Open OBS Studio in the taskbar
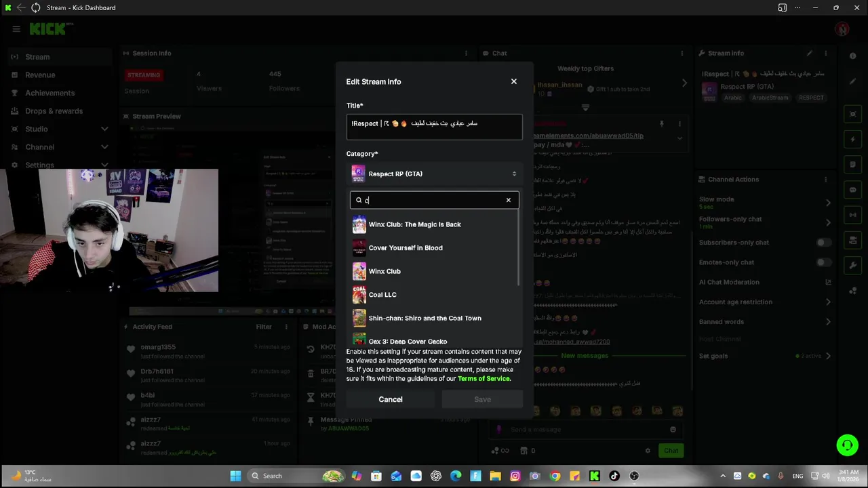The width and height of the screenshot is (868, 488). (634, 476)
